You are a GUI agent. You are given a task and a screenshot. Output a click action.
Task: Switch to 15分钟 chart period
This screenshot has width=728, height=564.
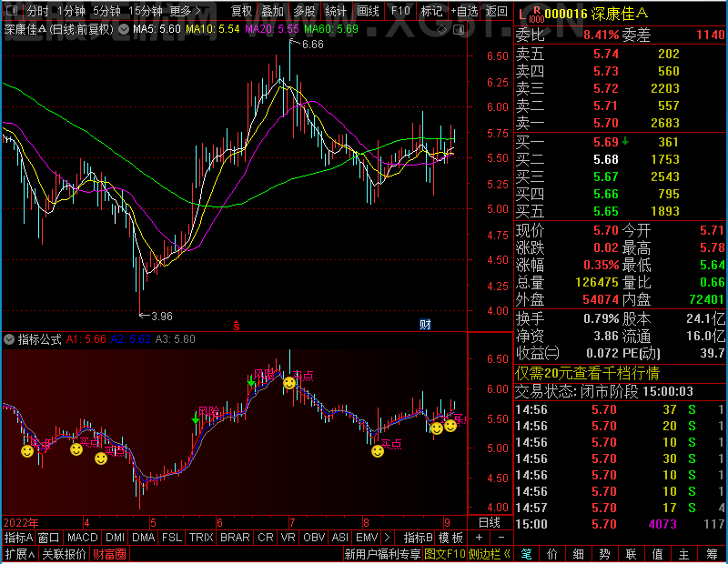146,10
